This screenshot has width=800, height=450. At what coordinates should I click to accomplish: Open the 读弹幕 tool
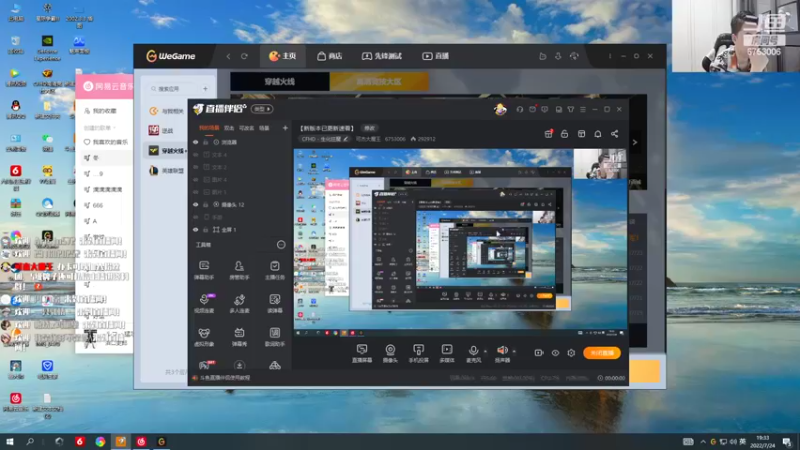pos(274,303)
